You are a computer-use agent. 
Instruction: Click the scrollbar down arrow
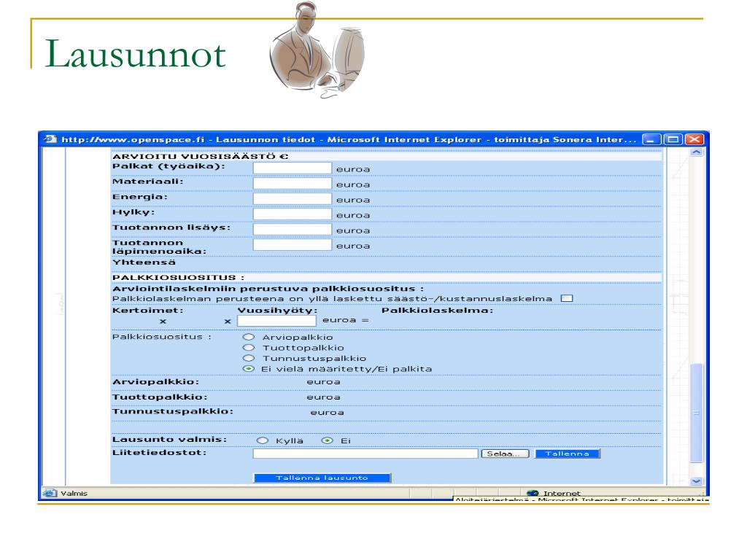click(697, 481)
